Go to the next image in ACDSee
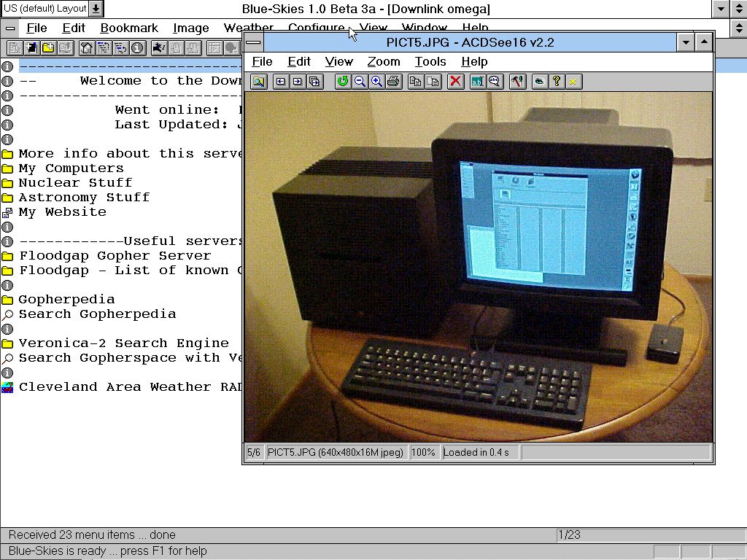This screenshot has height=560, width=747. (x=297, y=82)
